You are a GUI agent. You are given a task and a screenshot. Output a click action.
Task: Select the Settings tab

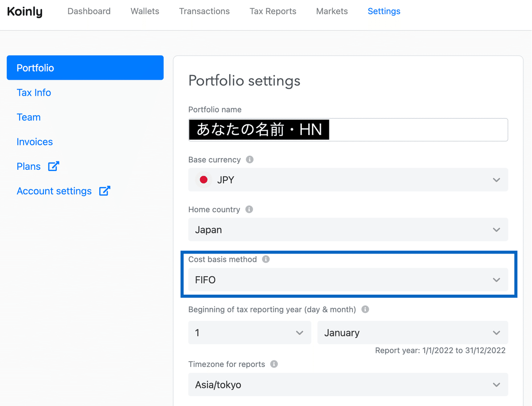click(x=384, y=12)
